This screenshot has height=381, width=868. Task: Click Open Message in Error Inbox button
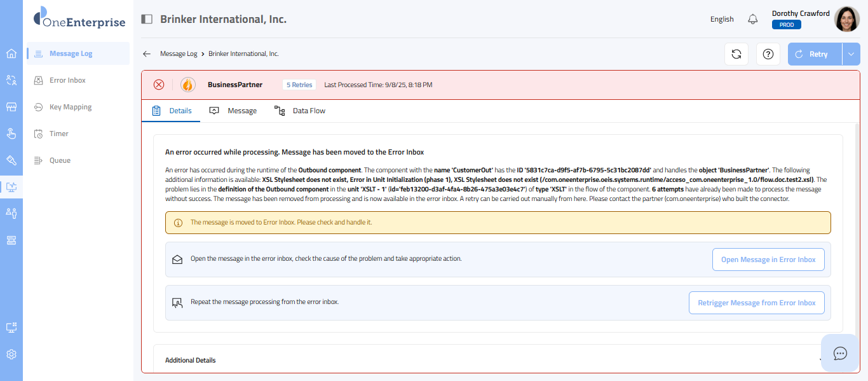click(768, 260)
